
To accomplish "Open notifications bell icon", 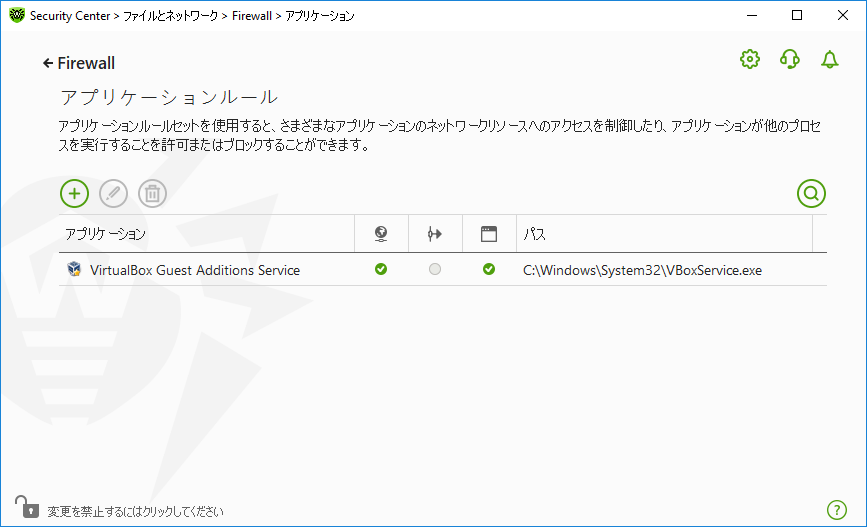I will (829, 60).
